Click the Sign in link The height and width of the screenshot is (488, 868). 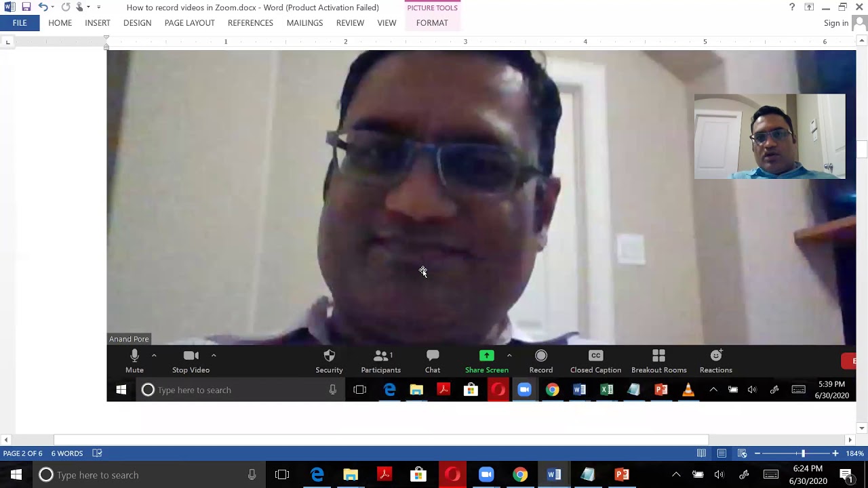[x=835, y=23]
